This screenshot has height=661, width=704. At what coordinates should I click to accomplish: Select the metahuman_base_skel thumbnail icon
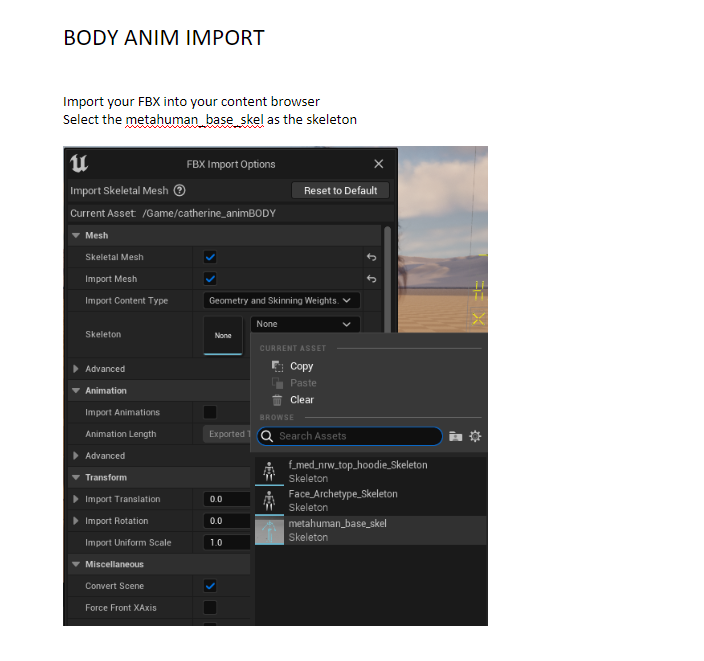(x=269, y=531)
